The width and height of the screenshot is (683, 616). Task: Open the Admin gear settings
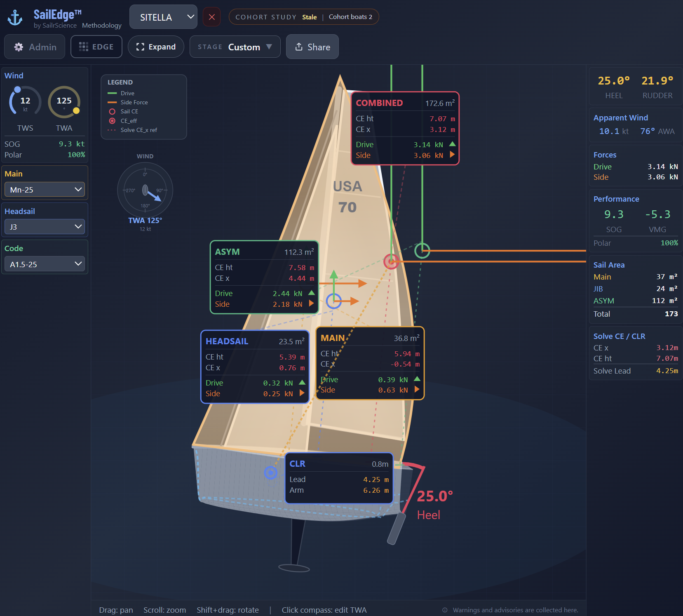pyautogui.click(x=35, y=47)
